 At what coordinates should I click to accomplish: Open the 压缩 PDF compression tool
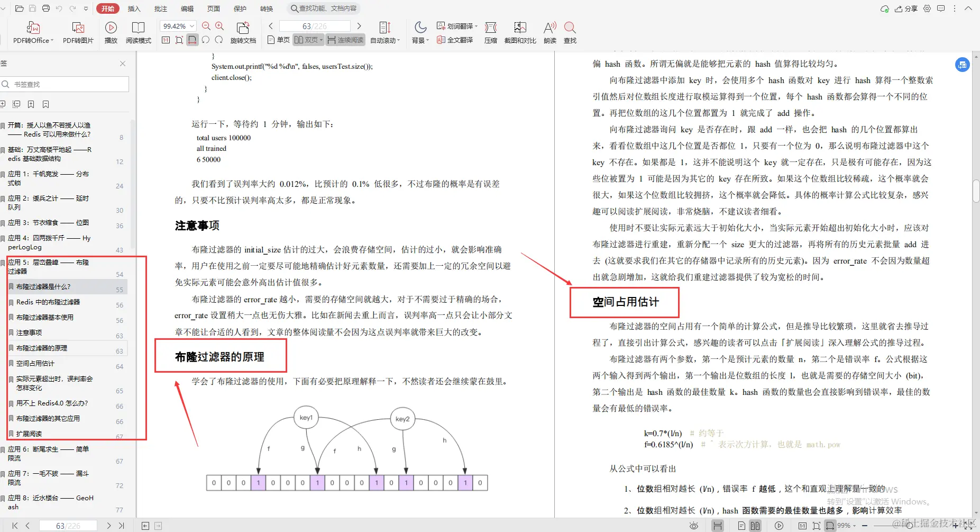490,33
